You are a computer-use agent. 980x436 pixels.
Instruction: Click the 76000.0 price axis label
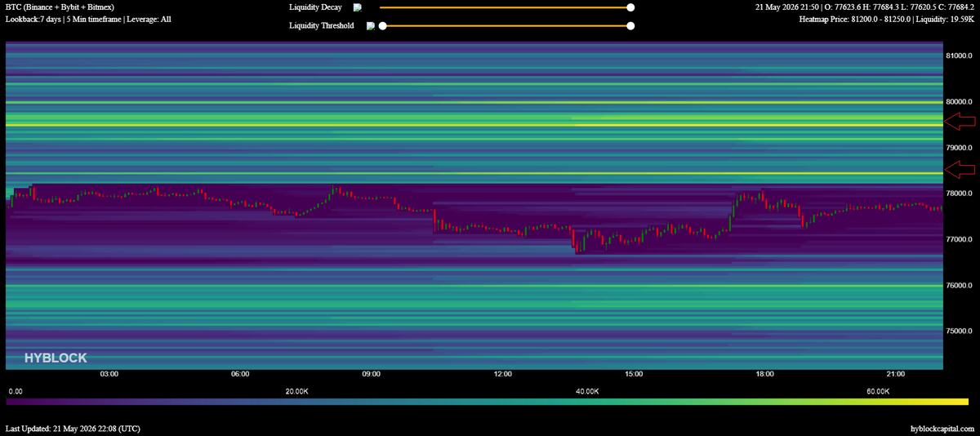point(960,286)
